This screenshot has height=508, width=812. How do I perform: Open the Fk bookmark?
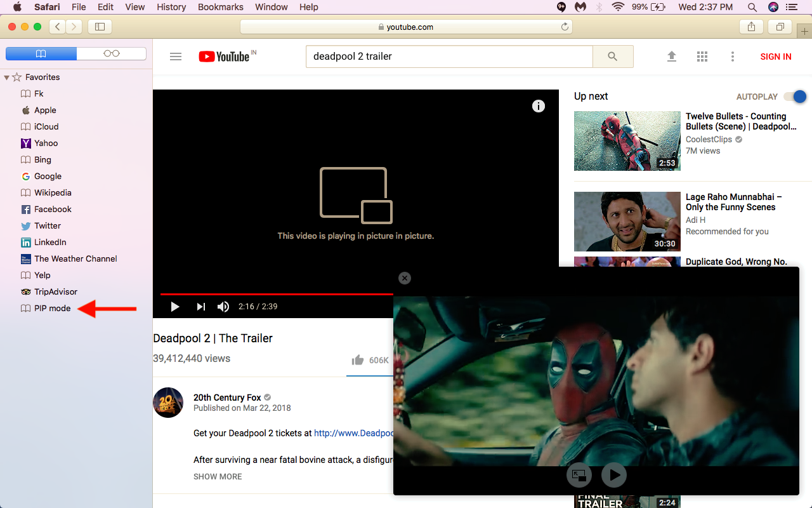(39, 93)
